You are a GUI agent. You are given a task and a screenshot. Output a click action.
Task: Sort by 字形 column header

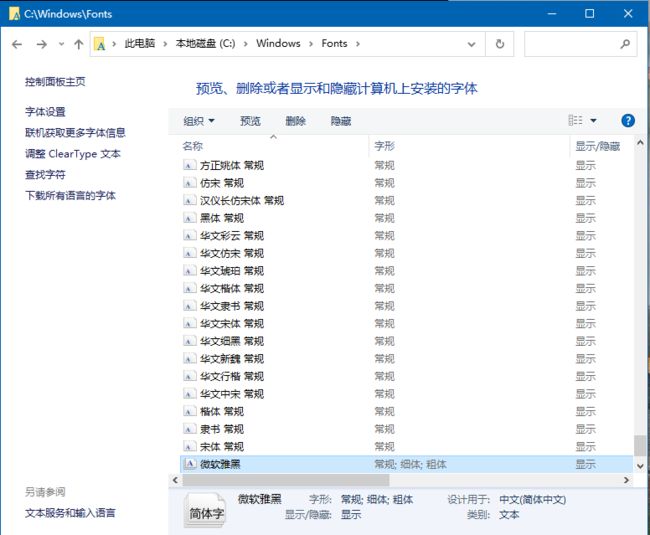pyautogui.click(x=384, y=146)
